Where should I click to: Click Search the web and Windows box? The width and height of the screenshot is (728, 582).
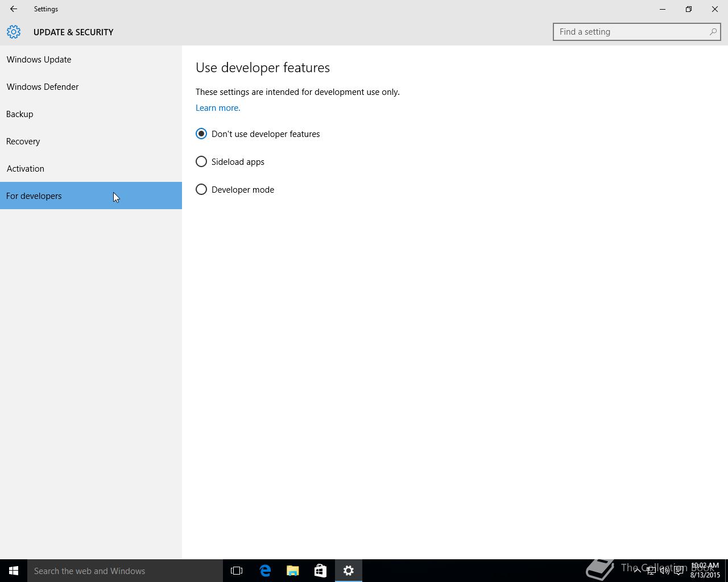(125, 571)
